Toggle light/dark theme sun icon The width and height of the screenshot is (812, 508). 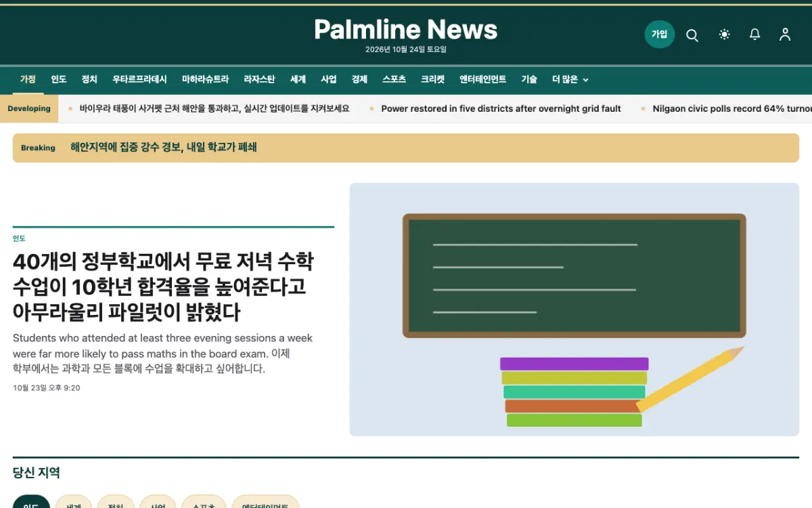click(x=725, y=35)
